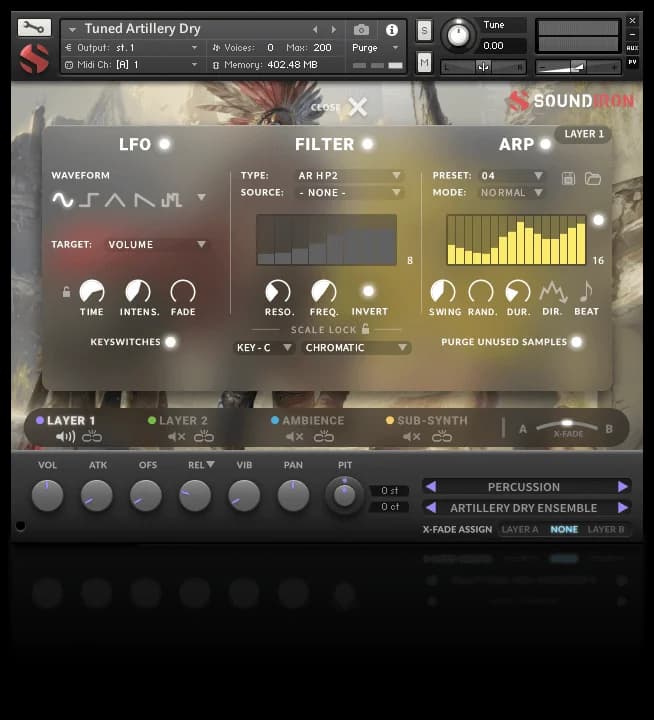Open the filter SOURCE dropdown
Screen dimensions: 654x720
tap(349, 193)
